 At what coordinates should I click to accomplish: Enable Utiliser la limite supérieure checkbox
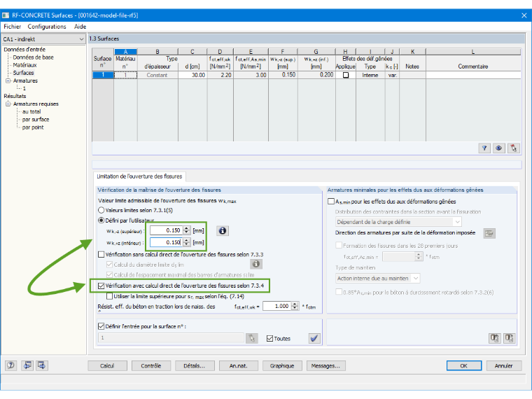click(x=110, y=296)
